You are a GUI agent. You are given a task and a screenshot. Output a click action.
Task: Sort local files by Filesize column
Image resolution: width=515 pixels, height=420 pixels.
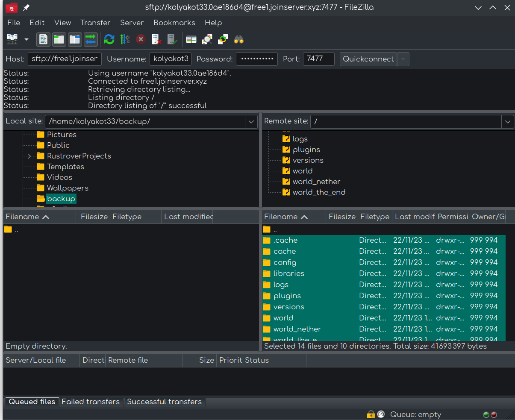94,217
